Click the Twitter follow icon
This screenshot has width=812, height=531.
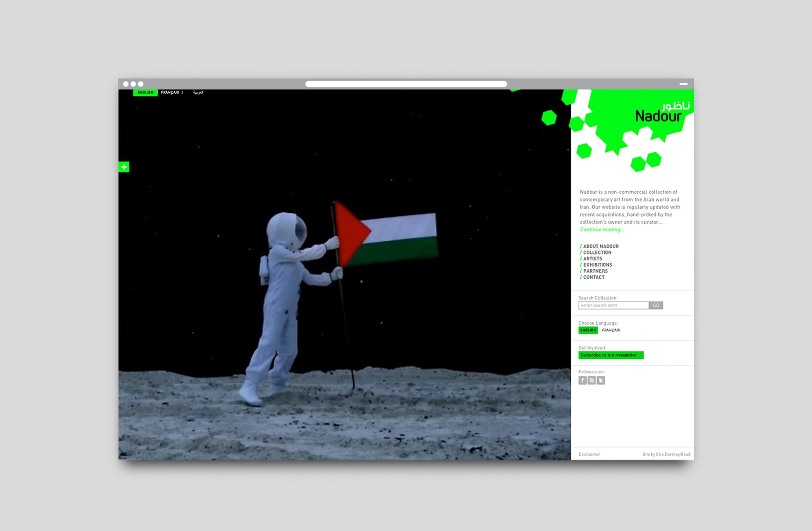pos(601,380)
